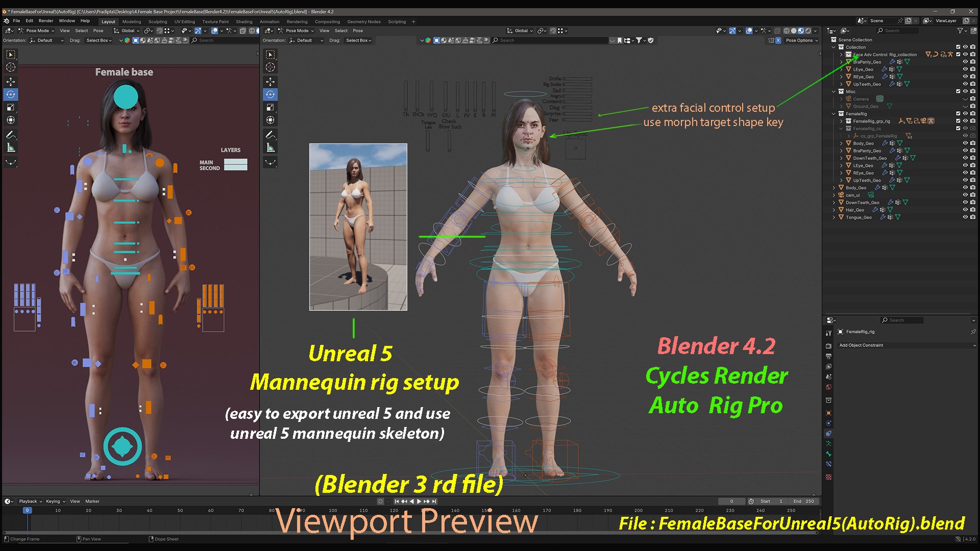
Task: Click the End frame field
Action: coord(803,502)
